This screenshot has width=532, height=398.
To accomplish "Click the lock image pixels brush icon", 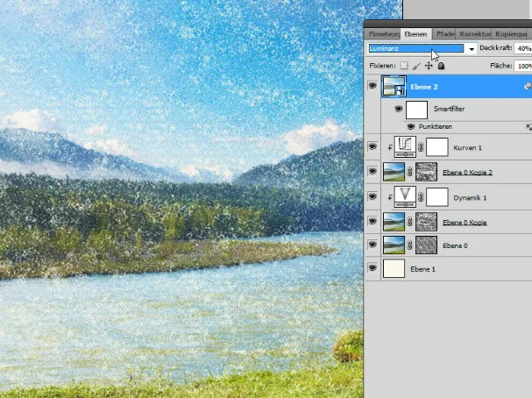I will click(x=416, y=66).
